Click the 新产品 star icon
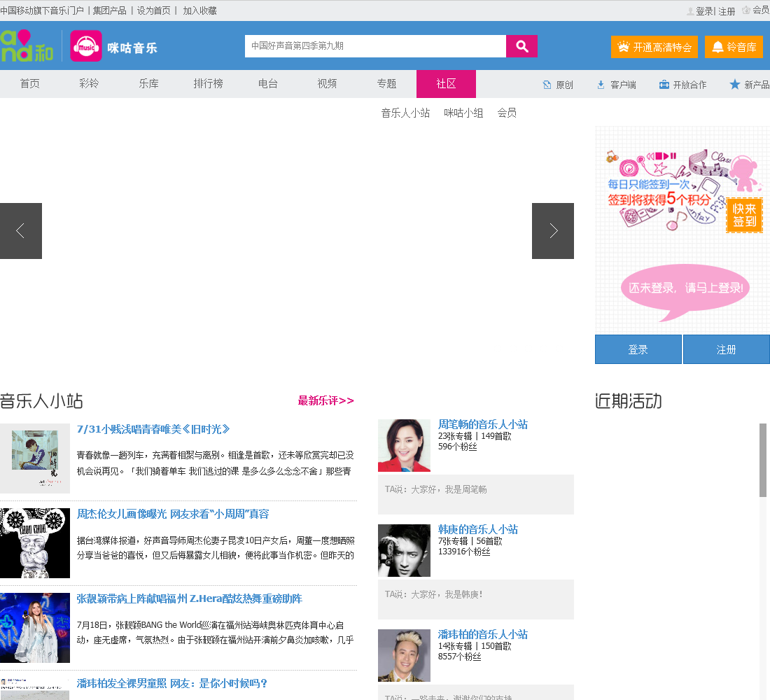 (734, 84)
